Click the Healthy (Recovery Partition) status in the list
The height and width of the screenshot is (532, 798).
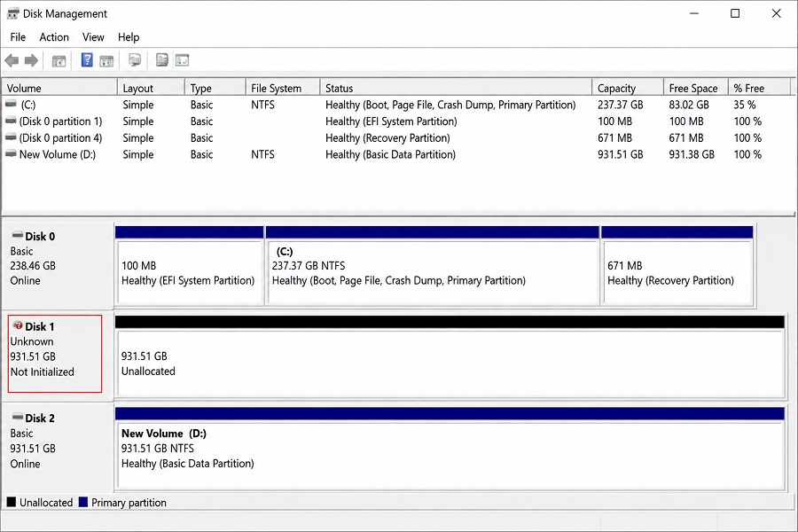(x=387, y=138)
